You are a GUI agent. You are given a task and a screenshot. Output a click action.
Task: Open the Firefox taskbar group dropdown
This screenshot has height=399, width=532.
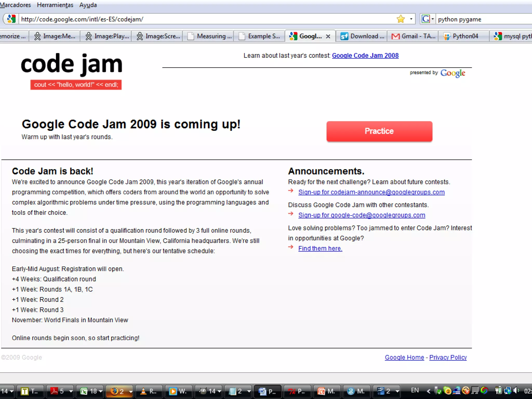tap(131, 391)
